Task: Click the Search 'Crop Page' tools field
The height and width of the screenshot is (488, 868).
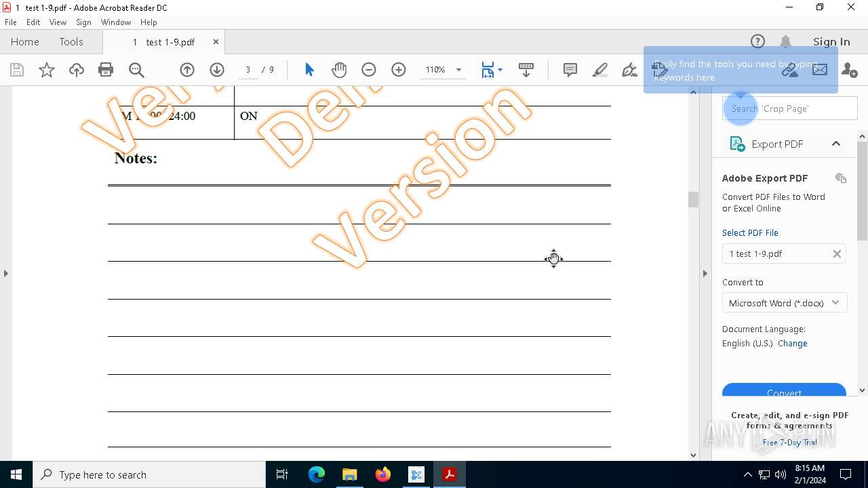Action: 789,108
